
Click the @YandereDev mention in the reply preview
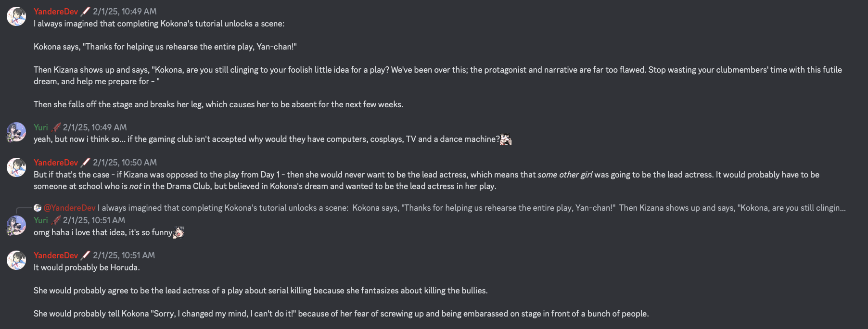(70, 208)
